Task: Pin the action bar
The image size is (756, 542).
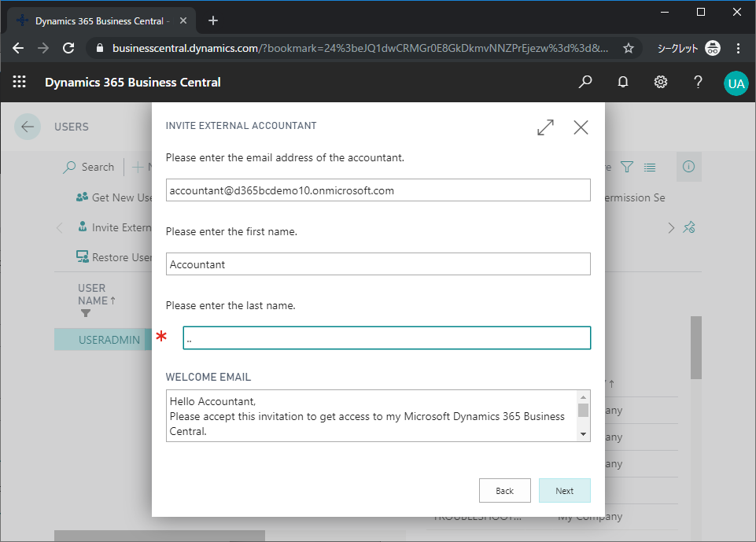Action: coord(689,227)
